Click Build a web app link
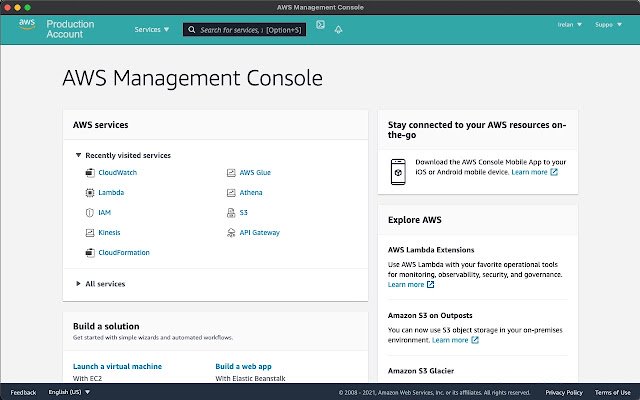Image resolution: width=640 pixels, height=400 pixels. 243,367
